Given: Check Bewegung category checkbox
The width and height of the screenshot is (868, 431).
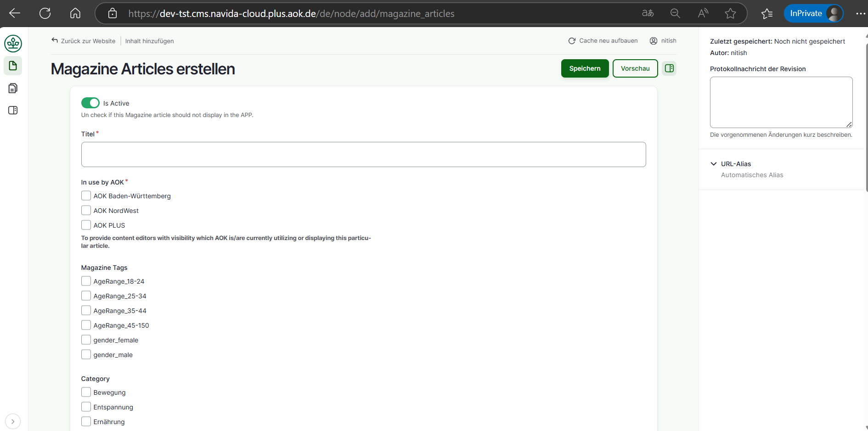Looking at the screenshot, I should click(x=86, y=392).
